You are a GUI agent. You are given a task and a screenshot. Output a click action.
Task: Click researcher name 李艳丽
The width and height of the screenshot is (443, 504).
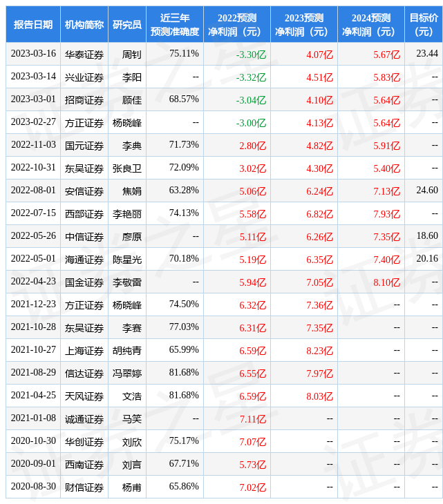127,214
